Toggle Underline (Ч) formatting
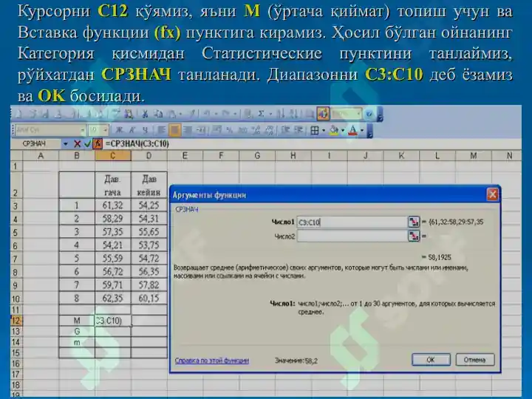Image resolution: width=532 pixels, height=399 pixels. pos(146,130)
